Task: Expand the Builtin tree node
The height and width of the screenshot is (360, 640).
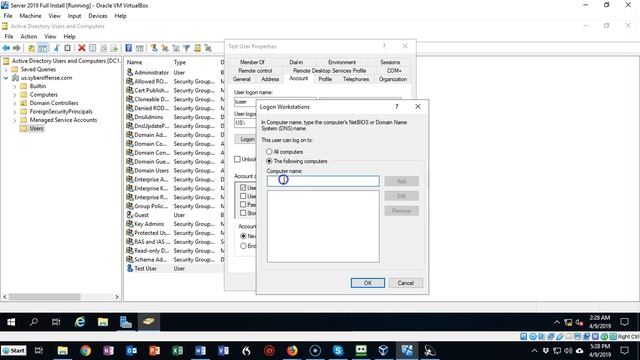Action: [15, 87]
